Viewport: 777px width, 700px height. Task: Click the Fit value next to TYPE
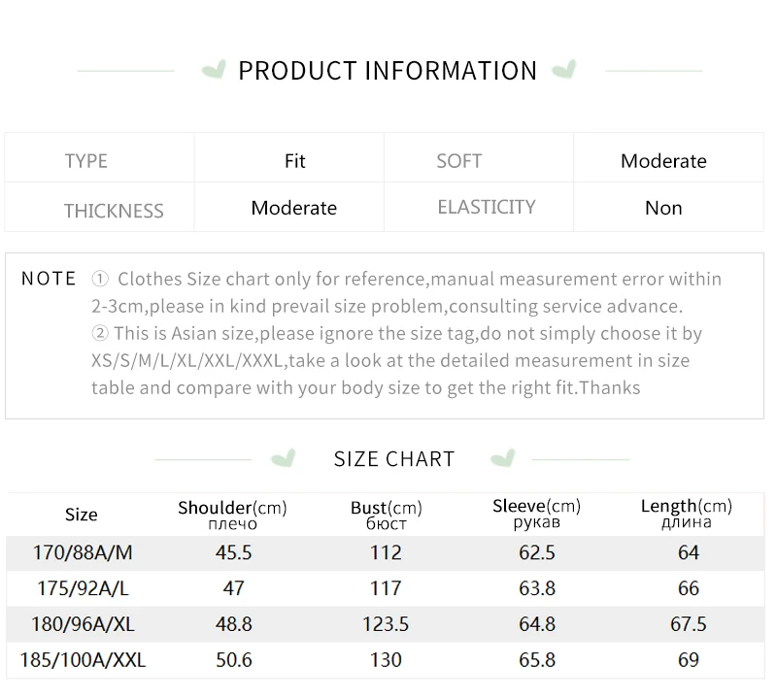click(x=295, y=161)
